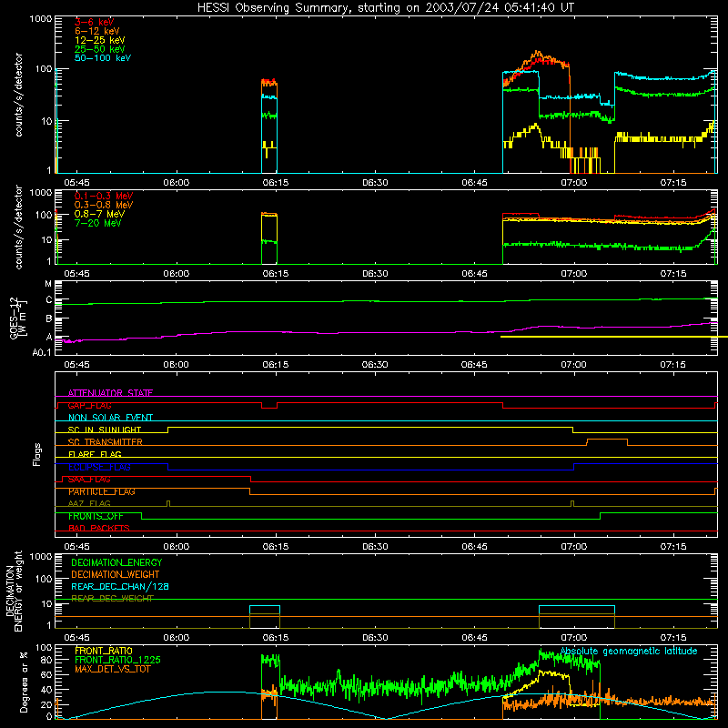The image size is (728, 728).
Task: Click 06:30 time label under the decimation panel
Action: pyautogui.click(x=375, y=638)
